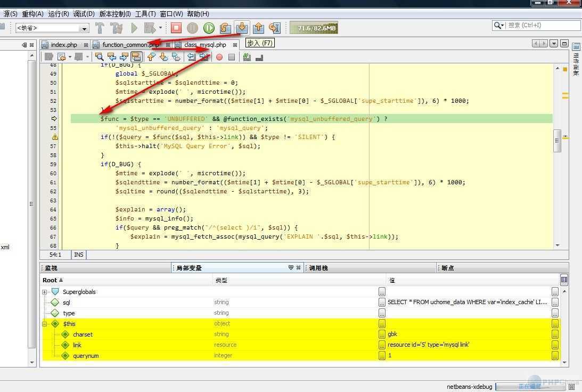Click the Run to Cursor icon

[x=275, y=28]
